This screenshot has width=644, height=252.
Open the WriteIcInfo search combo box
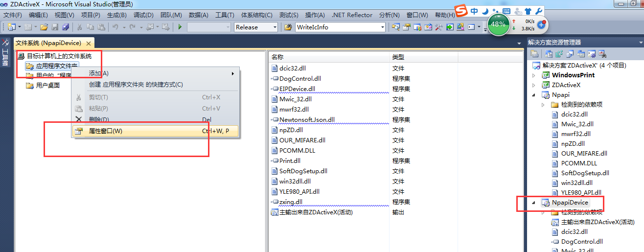click(x=341, y=27)
